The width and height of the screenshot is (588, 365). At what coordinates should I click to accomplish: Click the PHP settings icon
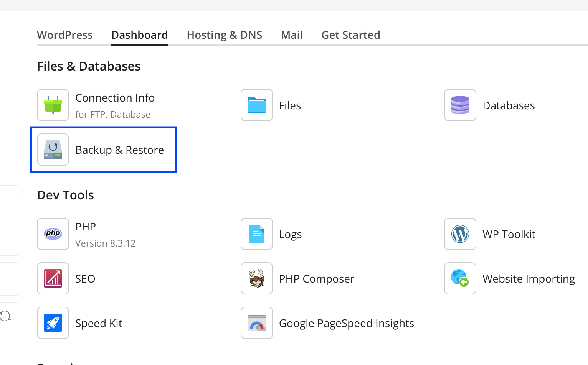tap(53, 233)
